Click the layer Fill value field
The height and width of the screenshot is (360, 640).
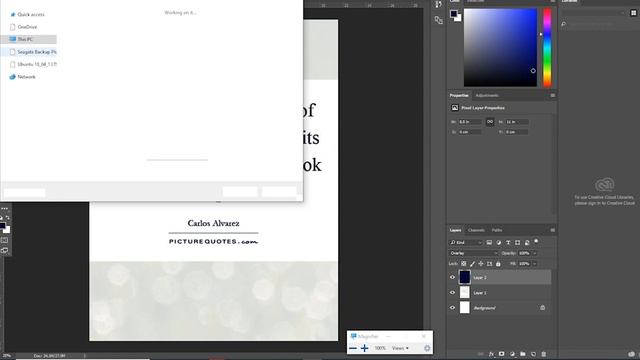(x=524, y=264)
